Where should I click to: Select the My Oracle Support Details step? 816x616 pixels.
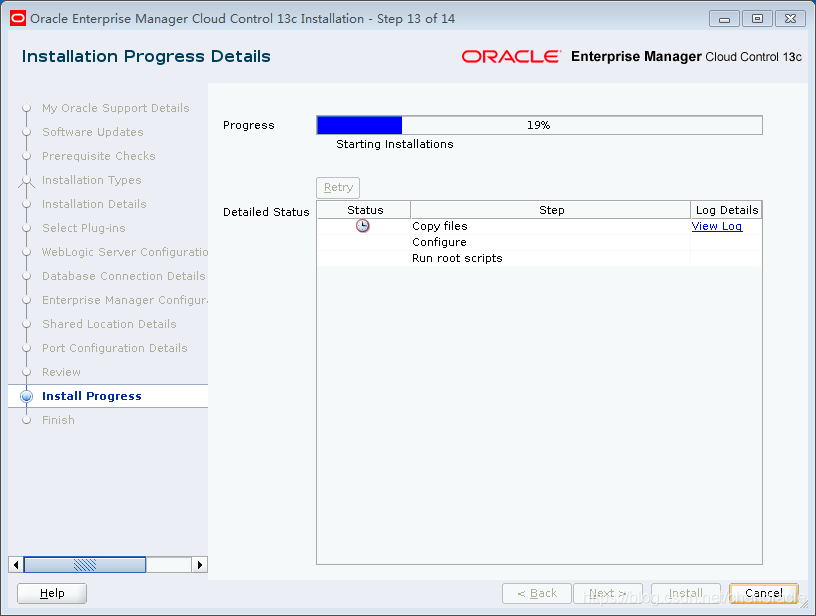[116, 108]
